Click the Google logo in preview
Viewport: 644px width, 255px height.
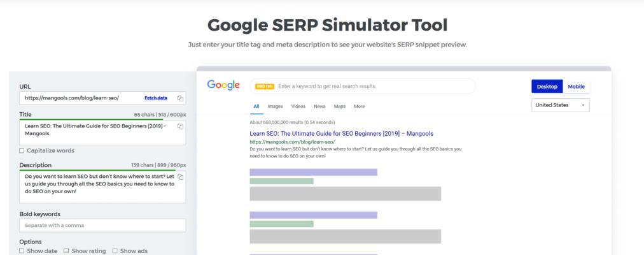point(223,85)
